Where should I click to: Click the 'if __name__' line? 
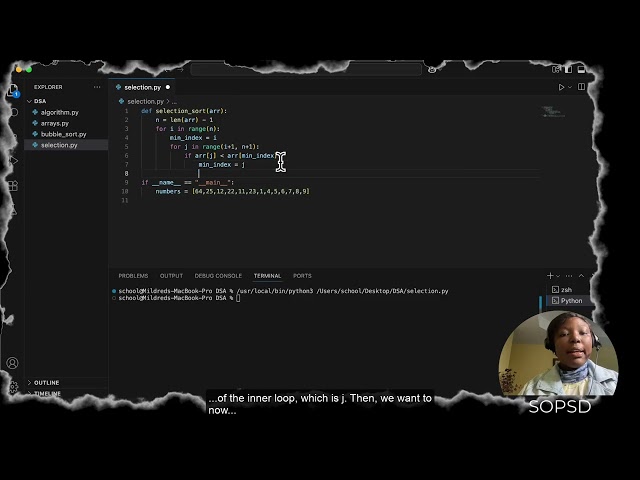(x=188, y=183)
